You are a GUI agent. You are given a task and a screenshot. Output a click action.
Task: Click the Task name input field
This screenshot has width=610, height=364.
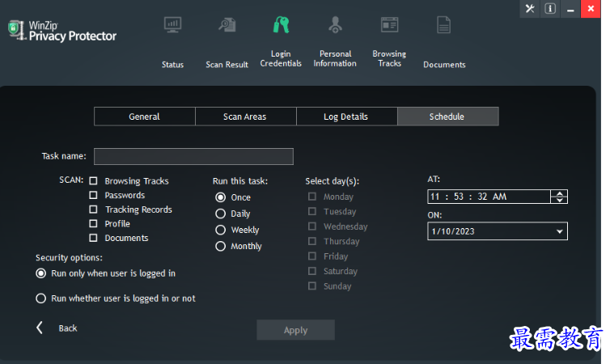[x=193, y=156]
